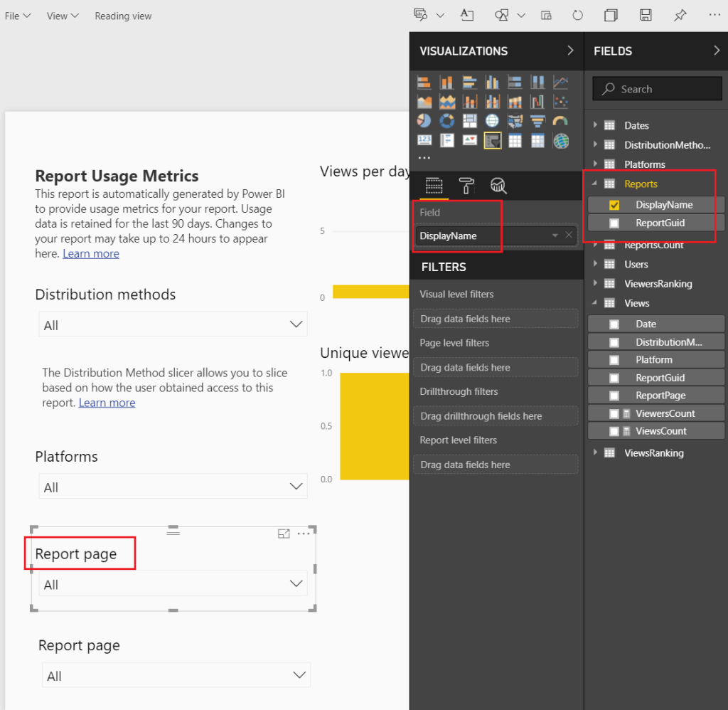The image size is (728, 710).
Task: Open the Analytics magnifier pane
Action: 498,186
